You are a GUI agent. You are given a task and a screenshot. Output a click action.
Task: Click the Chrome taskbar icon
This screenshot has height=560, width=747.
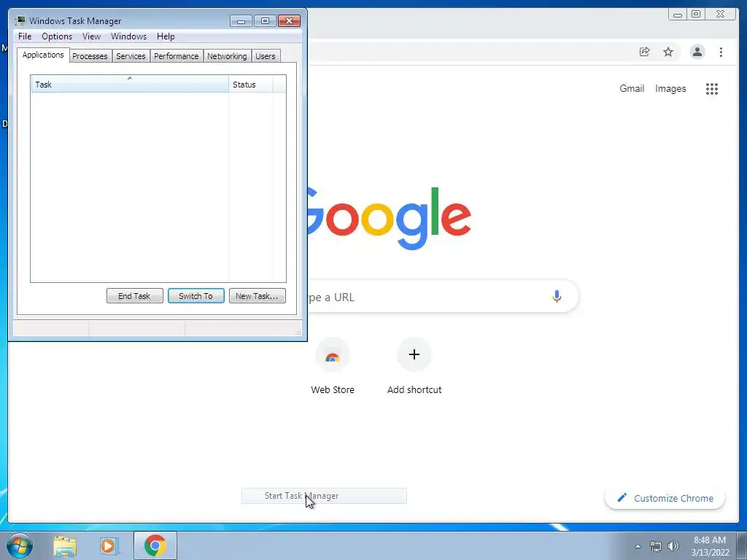[155, 545]
